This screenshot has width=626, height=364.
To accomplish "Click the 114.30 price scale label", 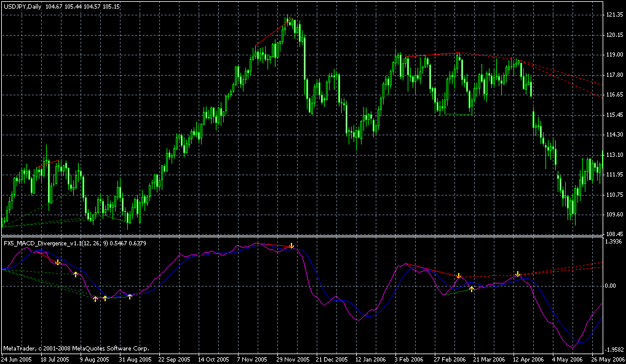I will coord(614,135).
